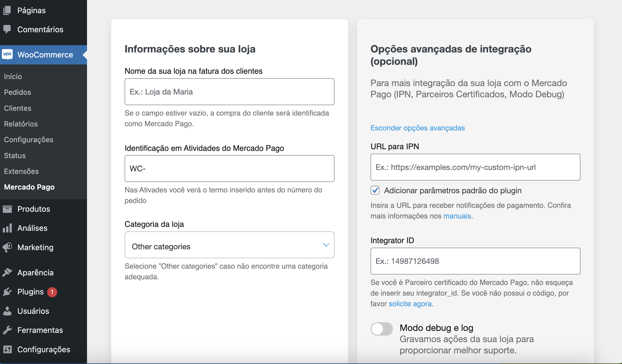The image size is (622, 364).
Task: Click the Opções avançadas de integração heading
Action: point(451,55)
